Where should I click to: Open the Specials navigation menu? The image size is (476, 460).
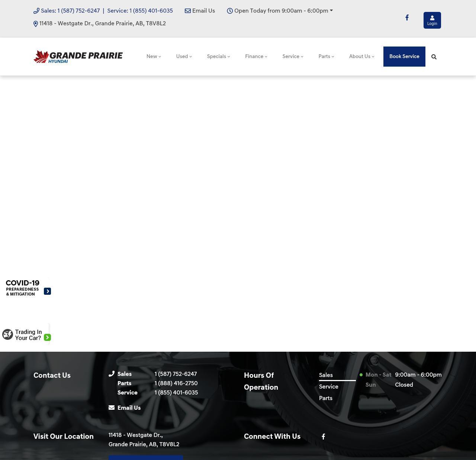(218, 57)
